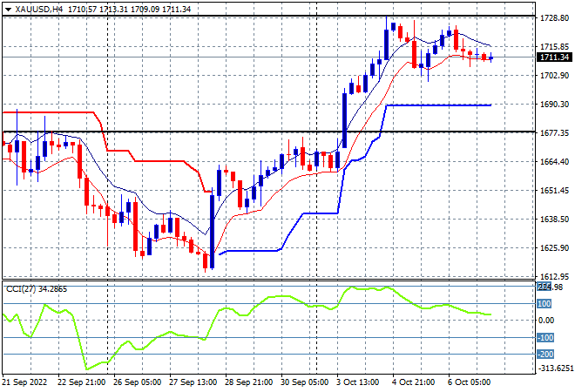575x392 pixels.
Task: Select the 27 Sep 13:00 time label
Action: point(193,382)
